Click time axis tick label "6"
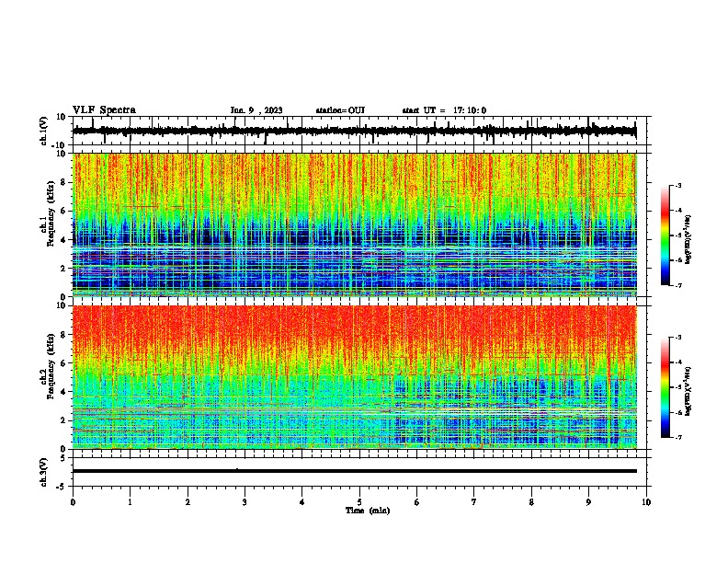The width and height of the screenshot is (728, 563). point(417,502)
